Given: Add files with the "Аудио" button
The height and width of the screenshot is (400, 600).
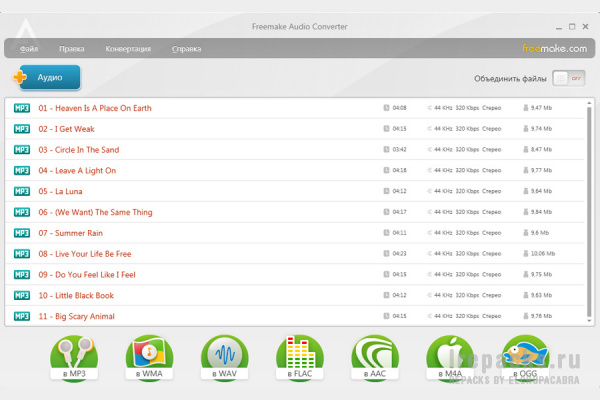Looking at the screenshot, I should pos(50,77).
